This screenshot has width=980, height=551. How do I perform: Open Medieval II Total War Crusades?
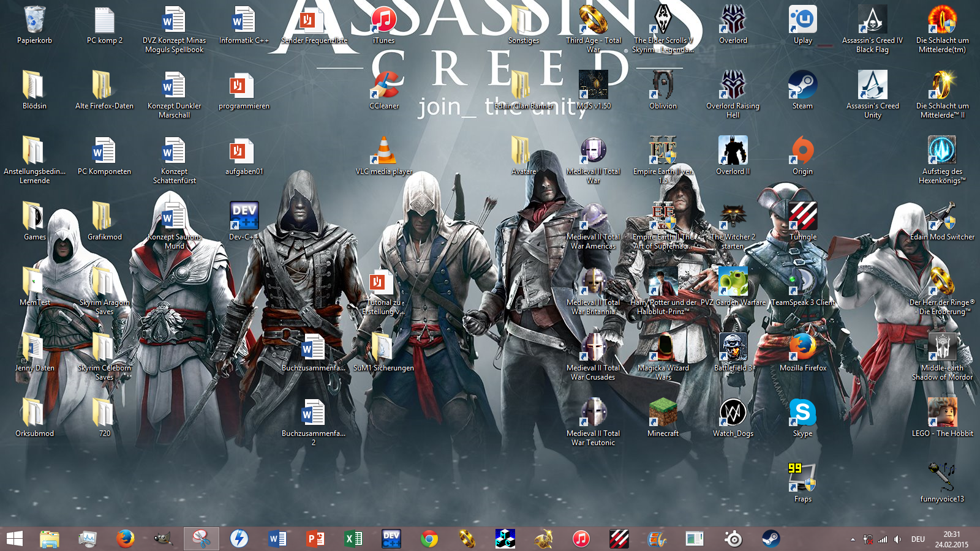(x=593, y=347)
